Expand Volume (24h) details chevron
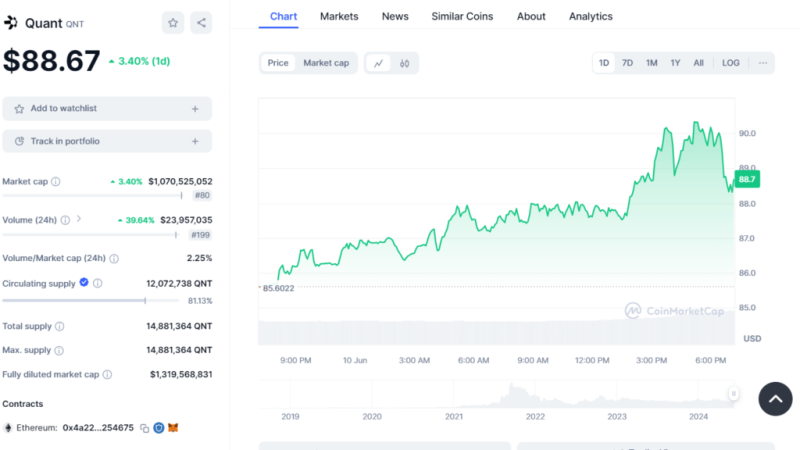Viewport: 800px width, 450px height. [79, 219]
